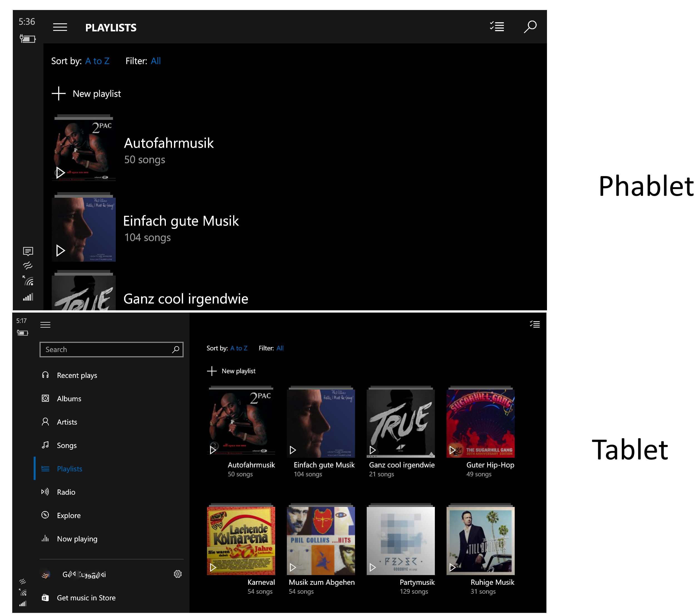Play the Autofahrmusik playlist in phablet list
This screenshot has height=614, width=700.
(61, 172)
